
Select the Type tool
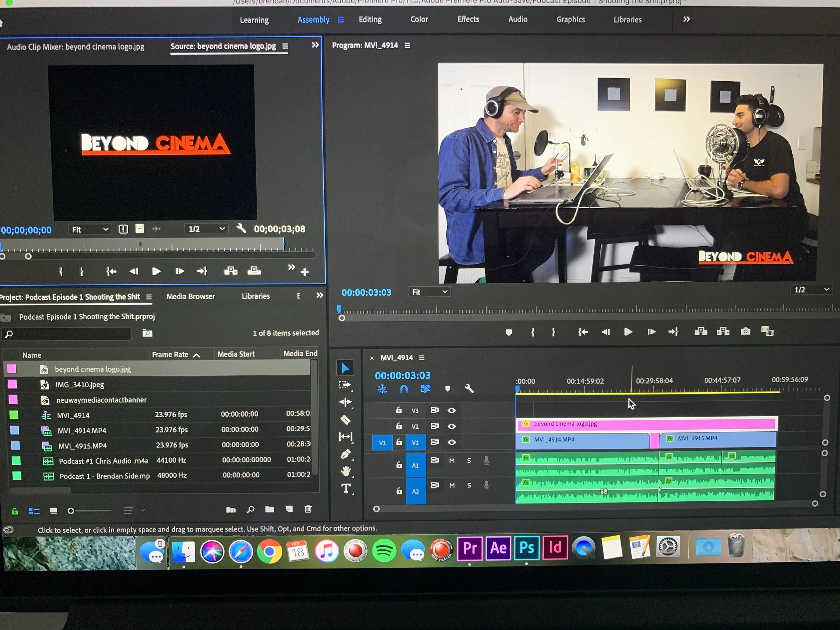(x=345, y=488)
